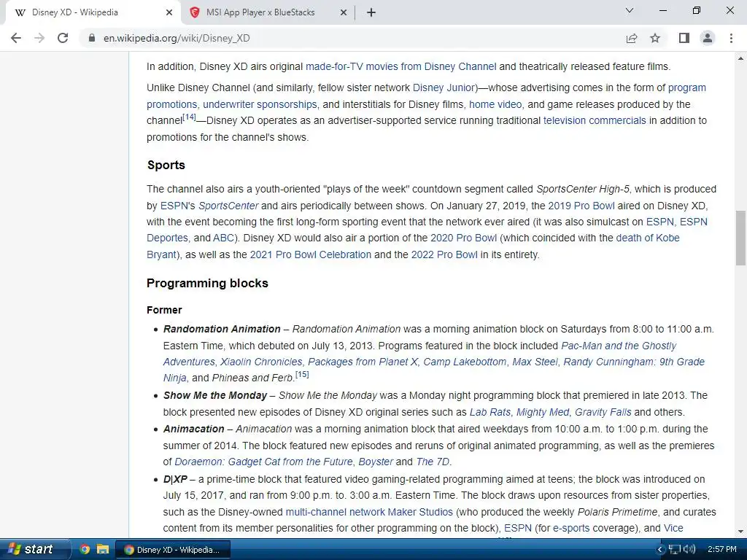Open citation reference [14]
The height and width of the screenshot is (560, 747).
coord(189,117)
